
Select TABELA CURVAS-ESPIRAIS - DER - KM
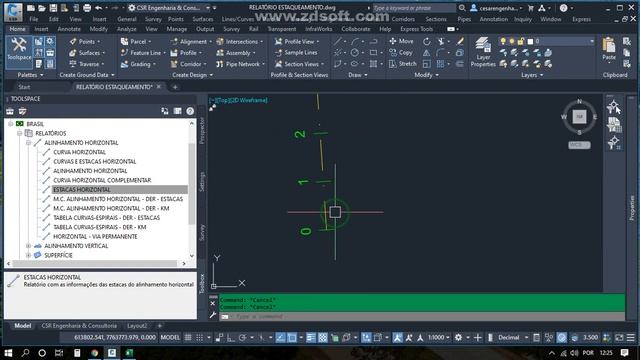pos(100,227)
